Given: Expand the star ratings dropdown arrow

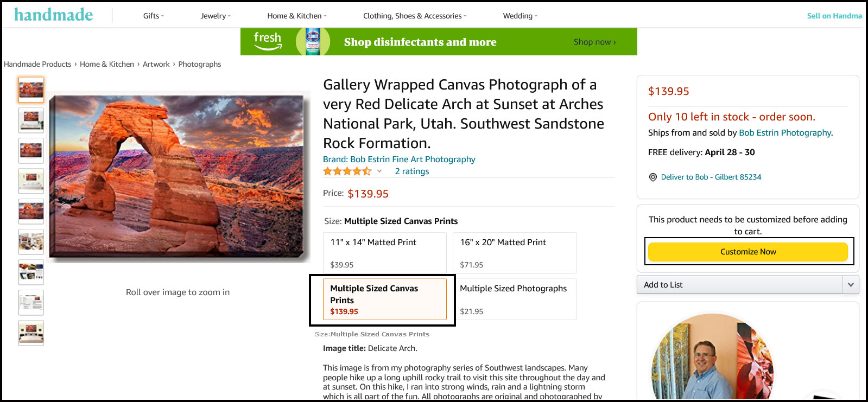Looking at the screenshot, I should pyautogui.click(x=379, y=171).
